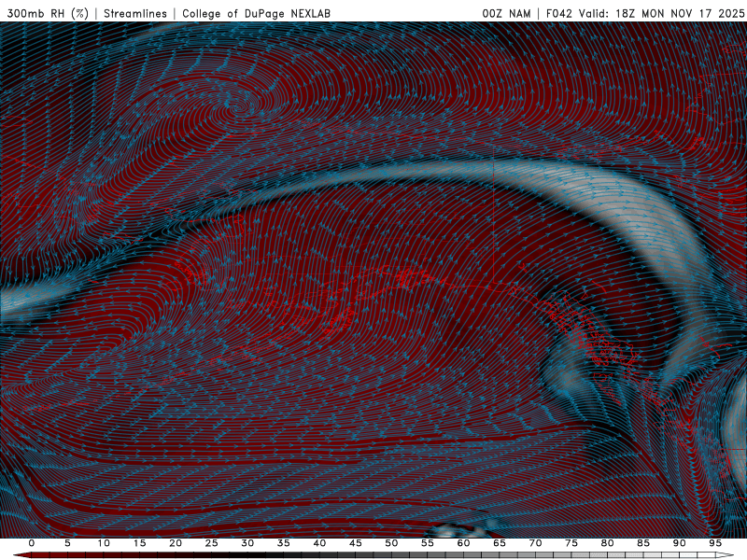The width and height of the screenshot is (747, 560).
Task: Click the colorbar label "85"
Action: [643, 543]
